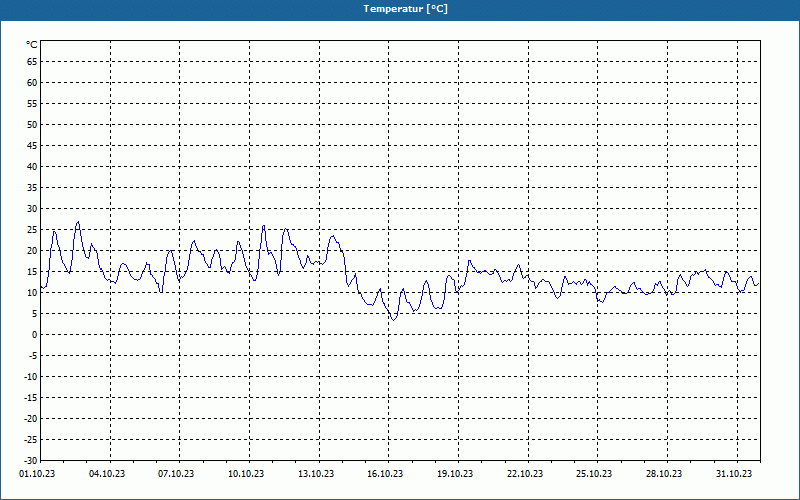Click the 35 y-axis label

coord(32,188)
